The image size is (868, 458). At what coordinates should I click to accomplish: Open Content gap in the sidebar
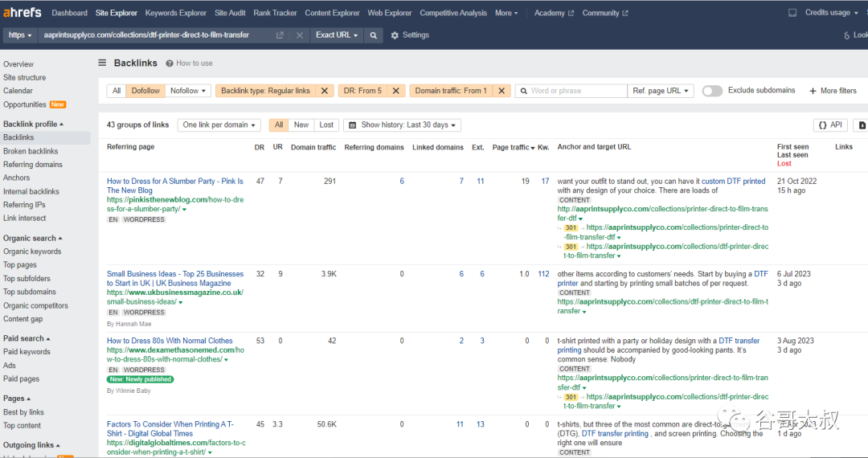[x=23, y=319]
